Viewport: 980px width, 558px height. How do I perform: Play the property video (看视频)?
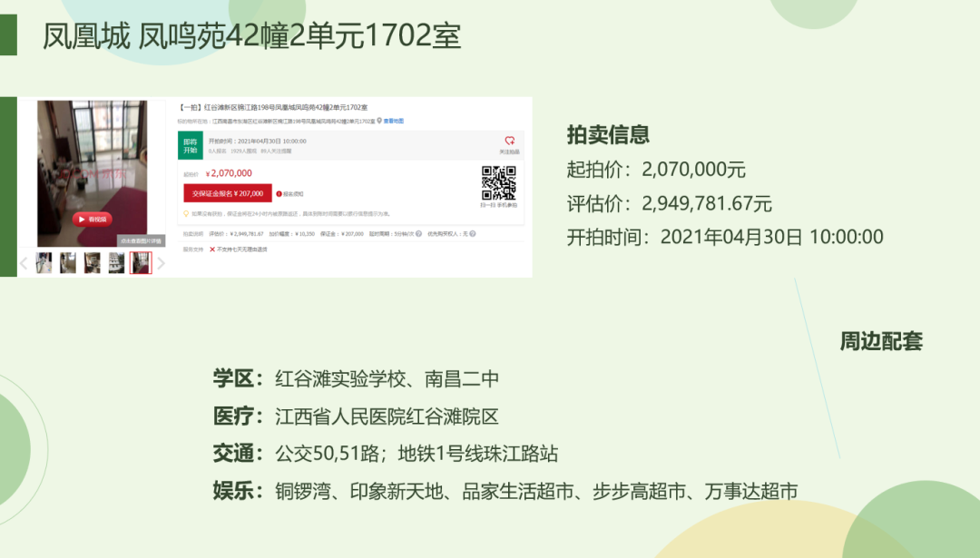pyautogui.click(x=93, y=219)
